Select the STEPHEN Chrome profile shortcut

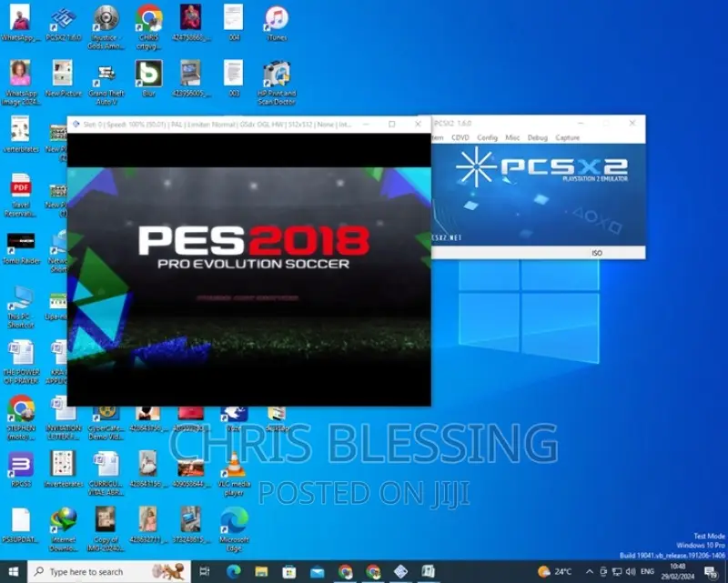pos(20,417)
